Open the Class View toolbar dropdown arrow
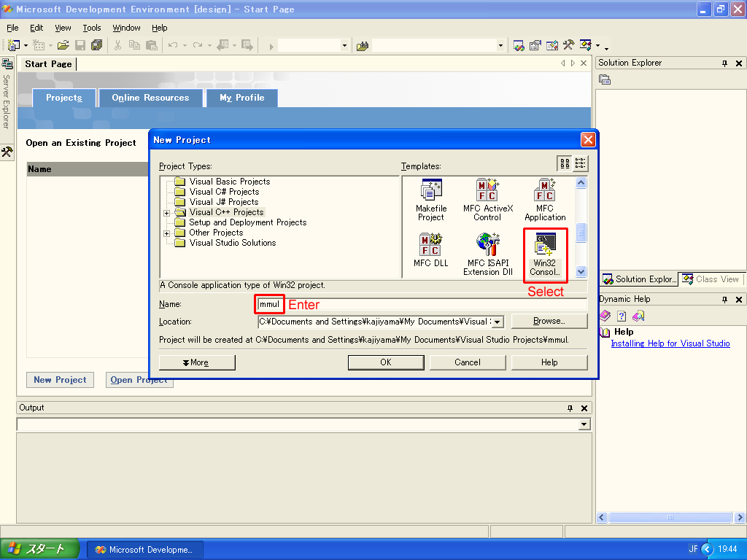The height and width of the screenshot is (560, 747). pos(597,46)
